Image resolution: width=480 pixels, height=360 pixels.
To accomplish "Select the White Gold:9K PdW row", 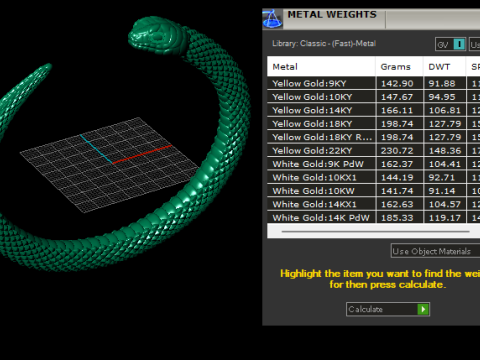I will [x=373, y=164].
